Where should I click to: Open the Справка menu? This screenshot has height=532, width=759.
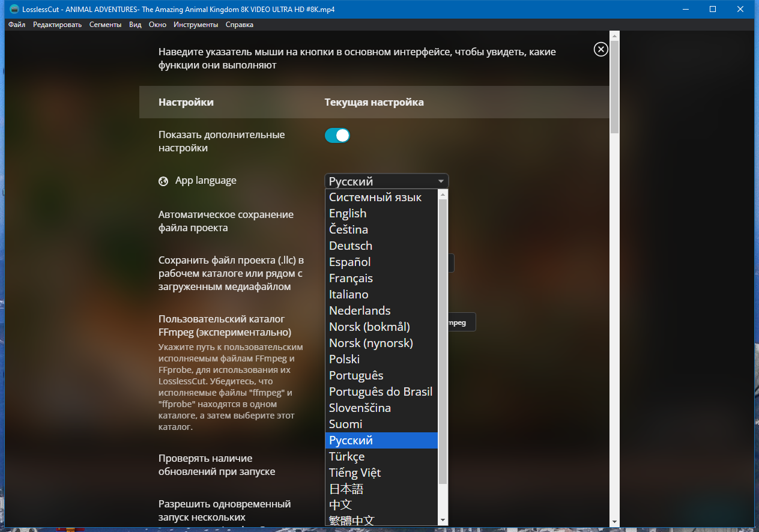point(238,25)
